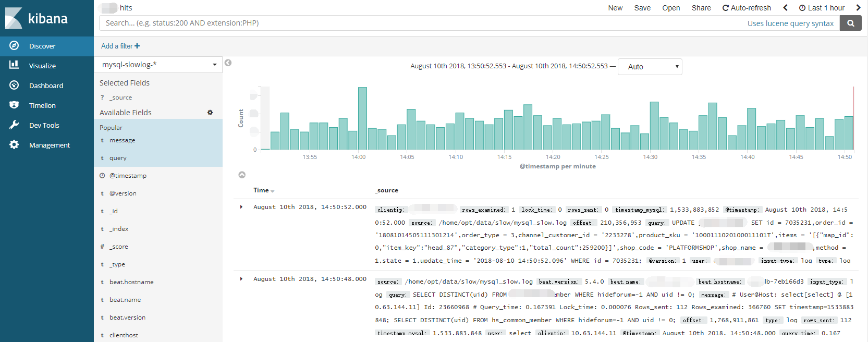Open the mysql-slowlog-* index pattern dropdown
Viewport: 868px width, 342px height.
tap(158, 65)
